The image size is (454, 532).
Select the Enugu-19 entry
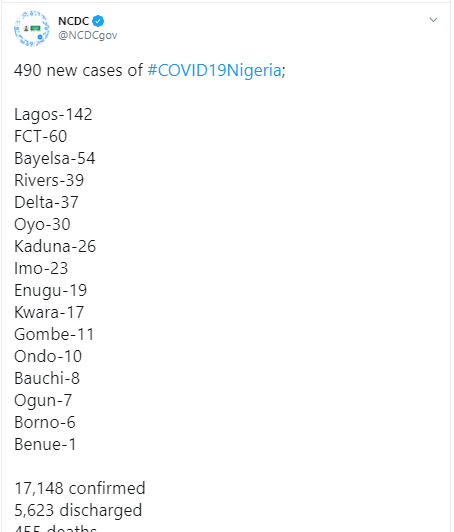tap(51, 291)
